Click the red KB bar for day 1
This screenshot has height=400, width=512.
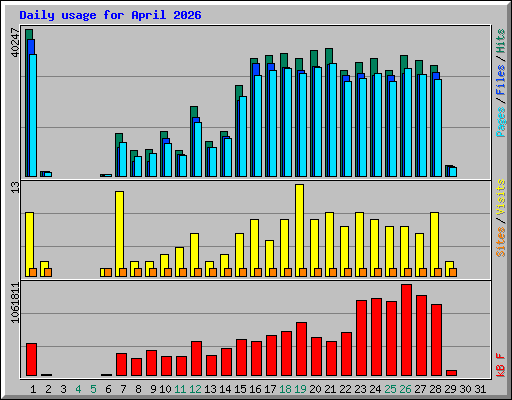(31, 360)
